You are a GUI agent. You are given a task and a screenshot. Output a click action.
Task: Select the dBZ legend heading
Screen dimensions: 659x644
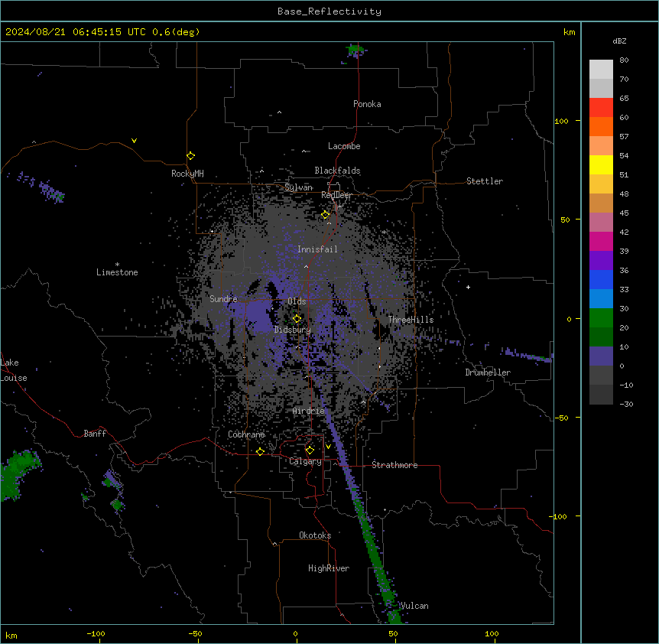coord(619,41)
